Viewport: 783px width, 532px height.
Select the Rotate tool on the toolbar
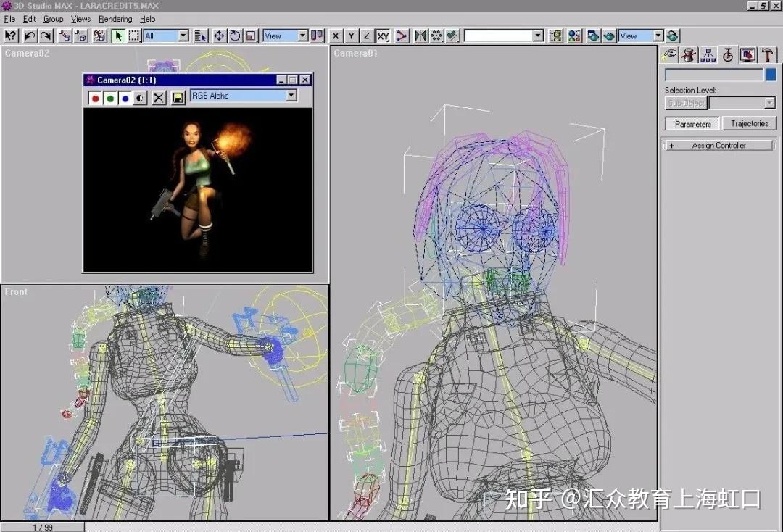coord(235,36)
